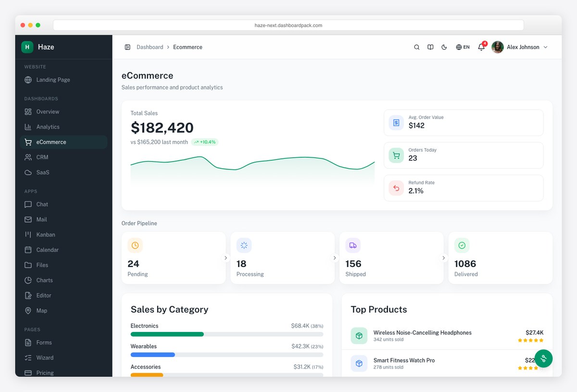This screenshot has height=392, width=577.
Task: Open the Chat app
Action: click(63, 204)
